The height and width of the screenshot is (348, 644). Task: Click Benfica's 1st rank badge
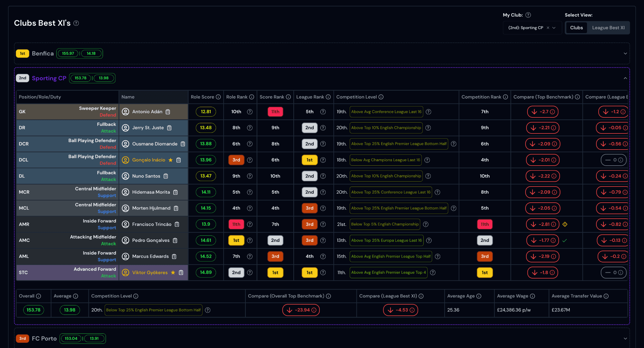[x=23, y=53]
